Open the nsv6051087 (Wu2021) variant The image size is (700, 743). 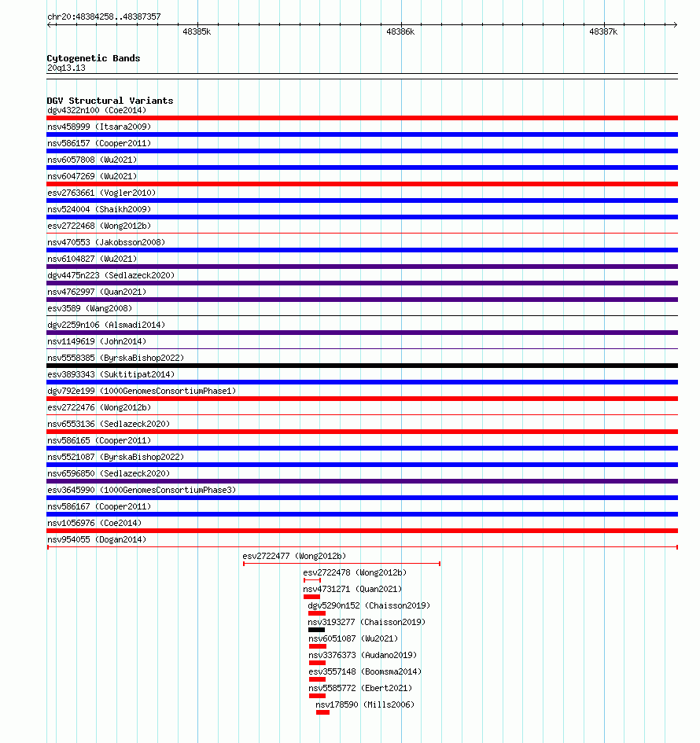point(354,638)
